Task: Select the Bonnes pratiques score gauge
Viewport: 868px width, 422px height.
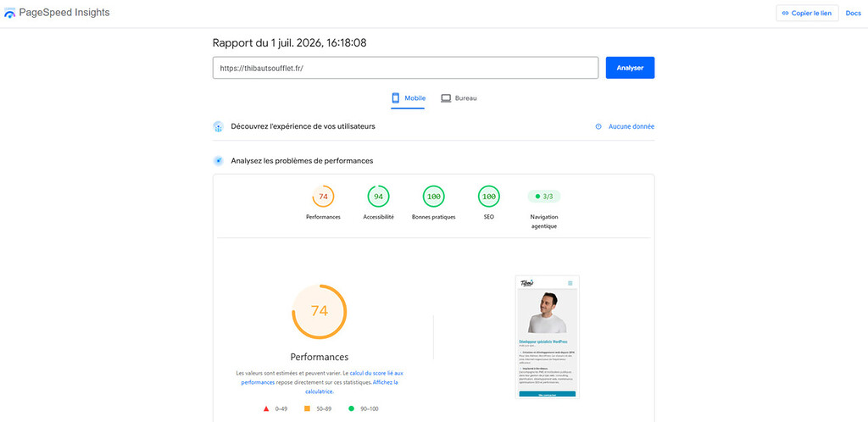Action: (x=434, y=197)
